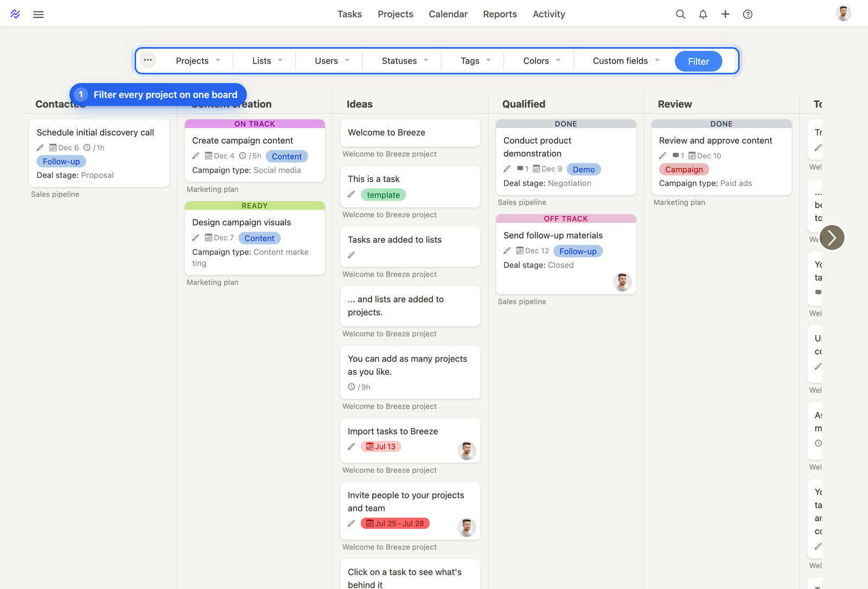Click Sales pipeline label under discovery call card
Screen dimensions: 868x589
[x=55, y=194]
